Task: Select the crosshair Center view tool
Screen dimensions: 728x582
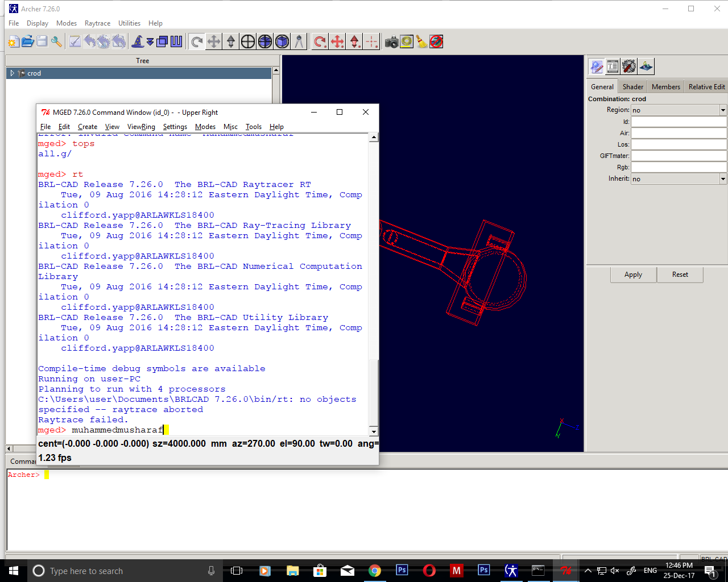Action: (248, 41)
